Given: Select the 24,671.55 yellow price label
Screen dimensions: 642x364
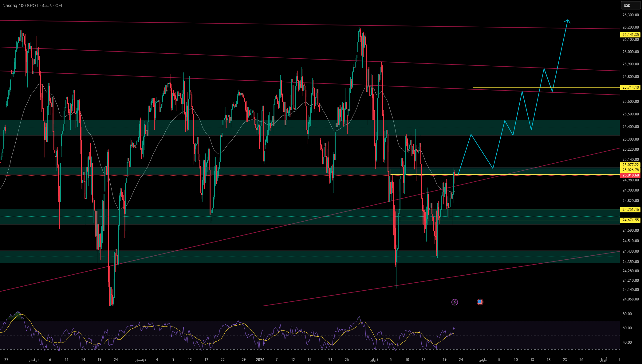Looking at the screenshot, I should pyautogui.click(x=630, y=220).
